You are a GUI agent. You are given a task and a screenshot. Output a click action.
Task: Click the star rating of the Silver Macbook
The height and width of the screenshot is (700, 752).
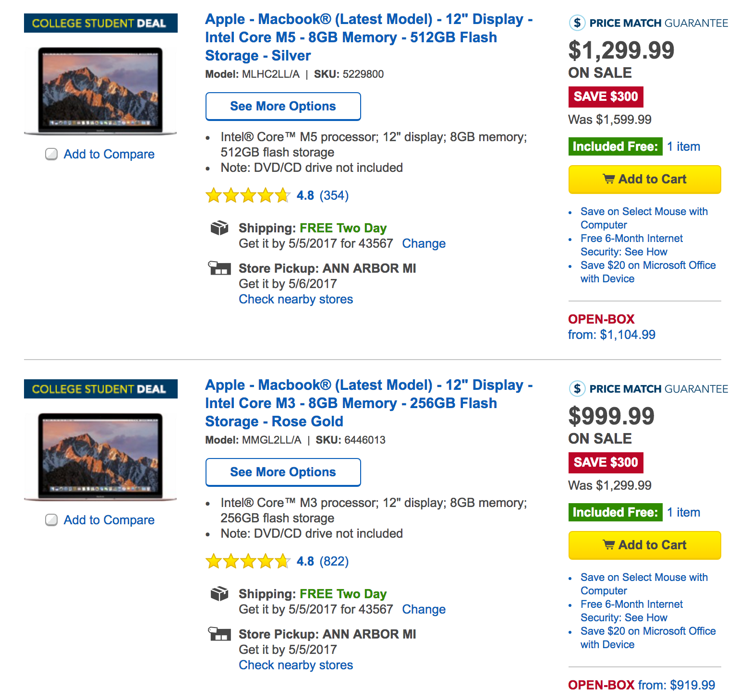click(248, 195)
